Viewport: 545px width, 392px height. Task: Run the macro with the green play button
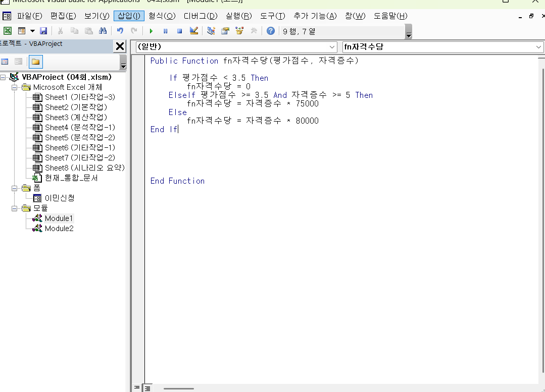[151, 31]
